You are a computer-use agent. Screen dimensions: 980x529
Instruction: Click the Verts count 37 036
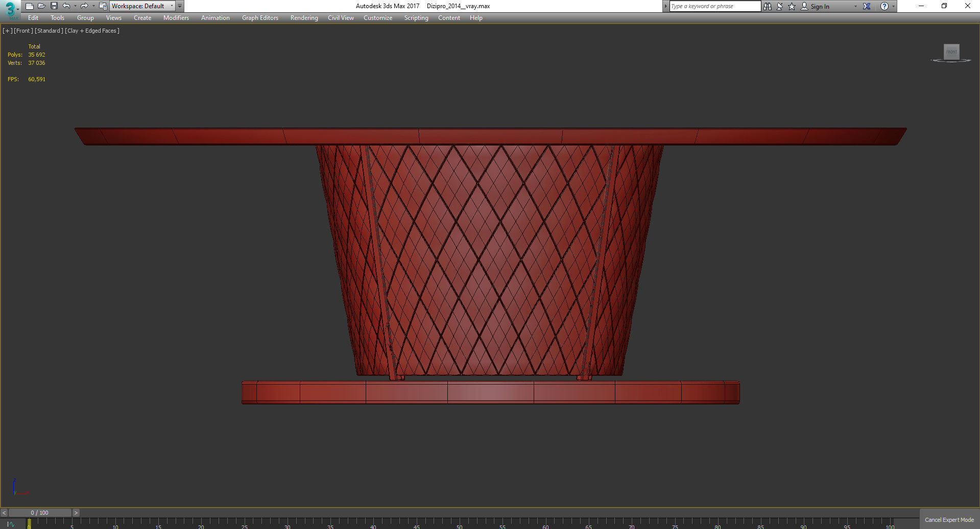(x=37, y=63)
